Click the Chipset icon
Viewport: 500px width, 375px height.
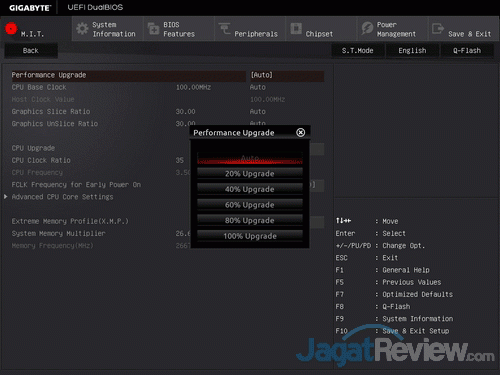296,29
